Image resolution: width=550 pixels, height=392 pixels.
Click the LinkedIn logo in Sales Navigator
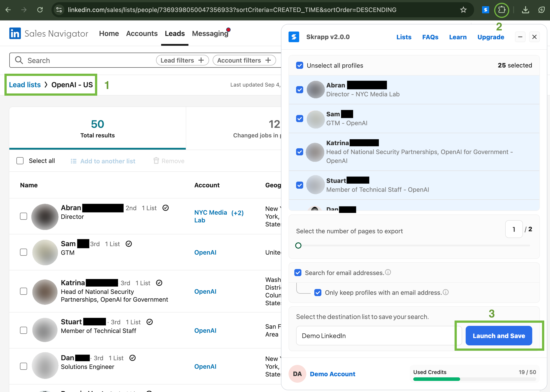coord(15,33)
